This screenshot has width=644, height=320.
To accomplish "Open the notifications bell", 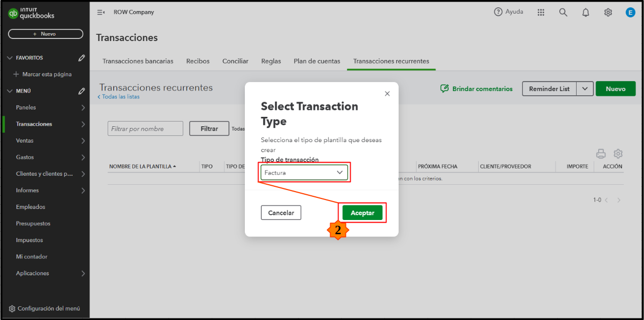I will 586,12.
